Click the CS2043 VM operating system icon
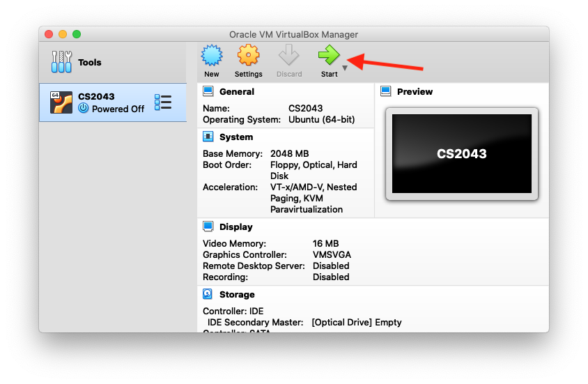The image size is (588, 384). tap(61, 102)
